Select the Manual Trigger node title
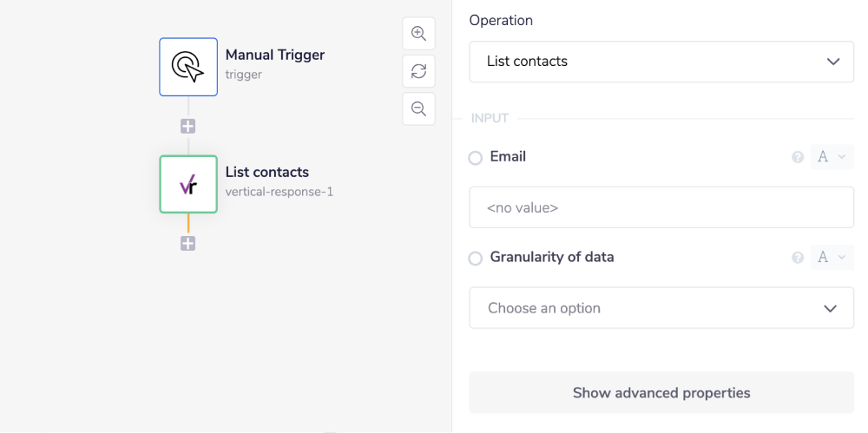The width and height of the screenshot is (868, 433). (274, 55)
